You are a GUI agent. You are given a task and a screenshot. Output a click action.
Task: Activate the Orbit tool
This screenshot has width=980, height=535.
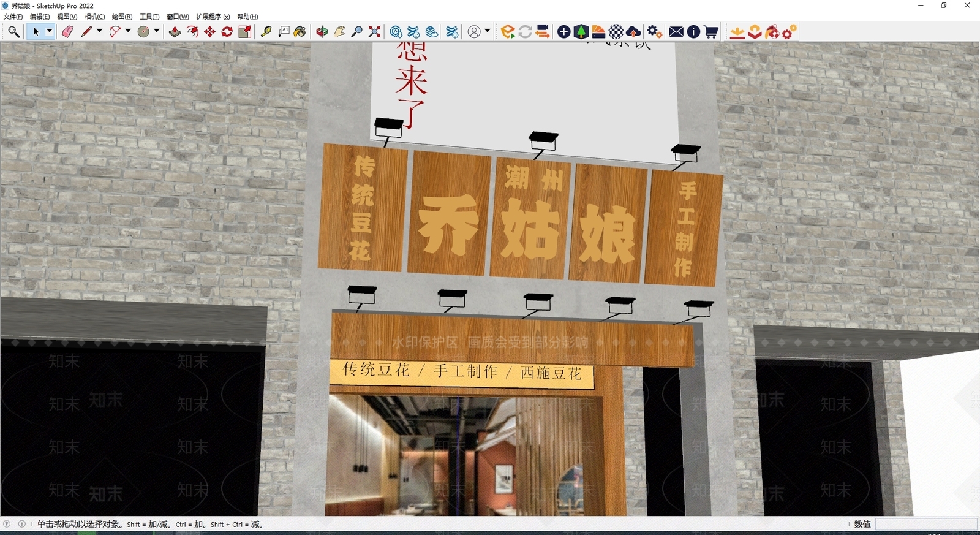[322, 32]
